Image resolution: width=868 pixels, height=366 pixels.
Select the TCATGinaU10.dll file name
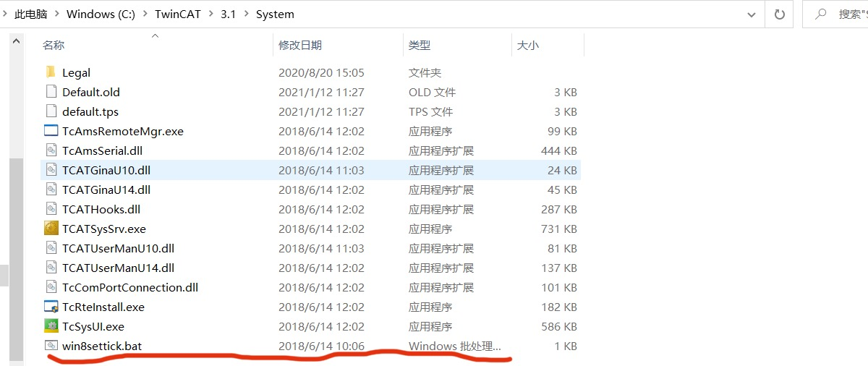(106, 170)
